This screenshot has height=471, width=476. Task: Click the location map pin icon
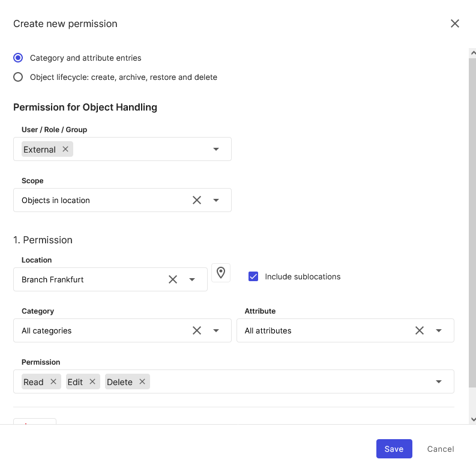(221, 273)
